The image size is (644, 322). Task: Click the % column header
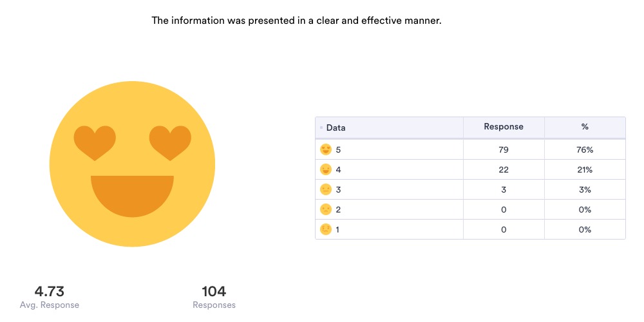[585, 127]
